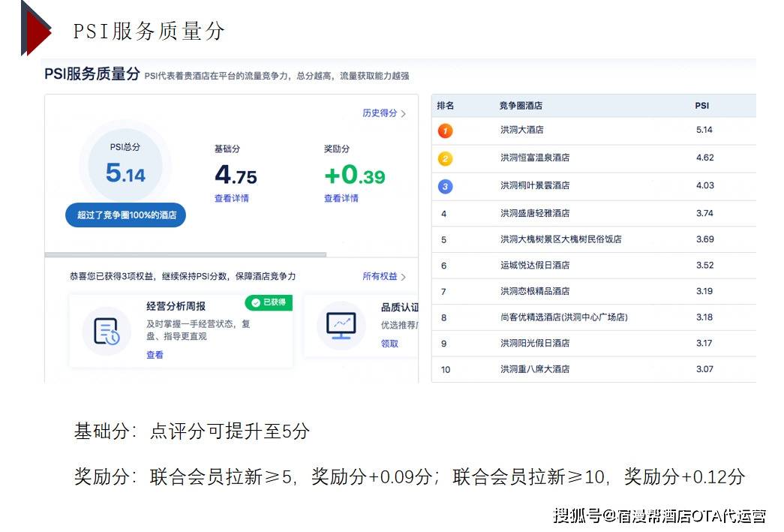The image size is (784, 532).
Task: Click 查看 link in 经营分析周报 card
Action: (x=155, y=355)
